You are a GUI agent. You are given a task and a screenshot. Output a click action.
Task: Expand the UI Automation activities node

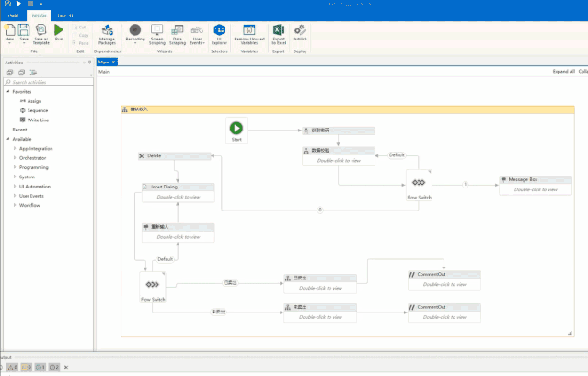[x=15, y=187]
